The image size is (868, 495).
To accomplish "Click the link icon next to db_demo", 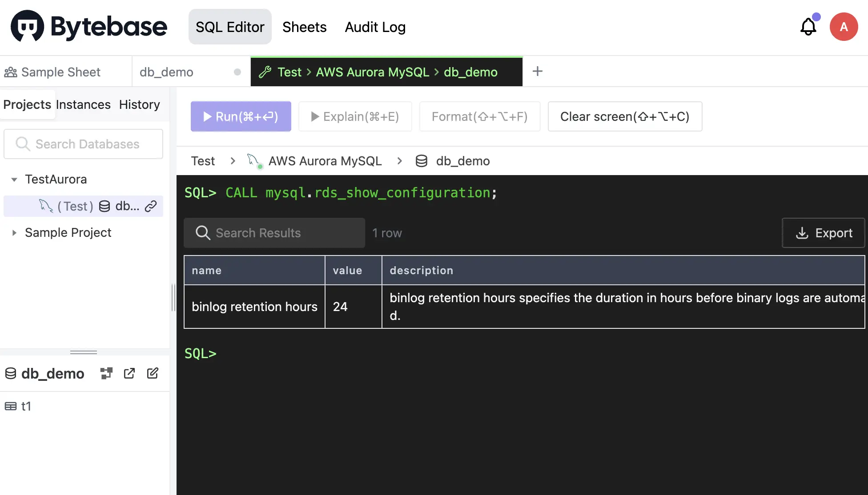I will point(152,206).
